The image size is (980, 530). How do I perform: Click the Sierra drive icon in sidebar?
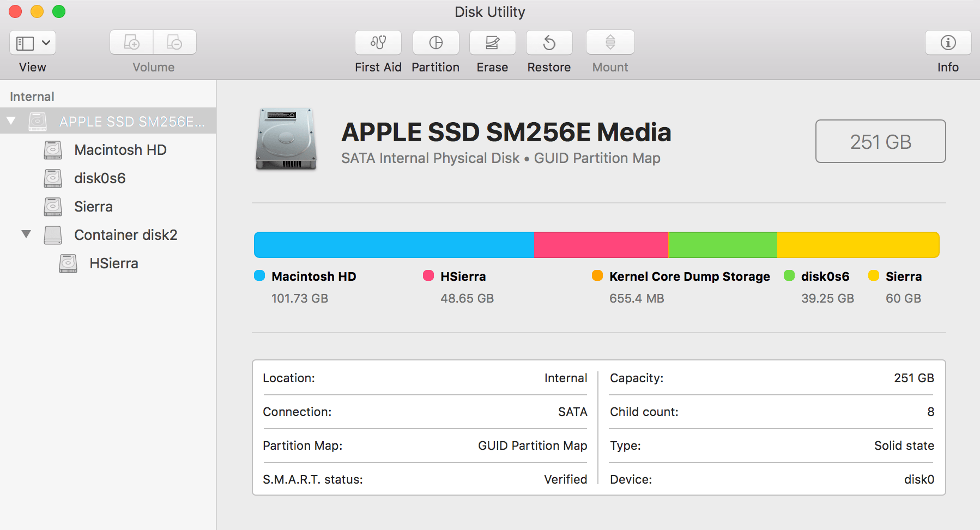point(53,207)
